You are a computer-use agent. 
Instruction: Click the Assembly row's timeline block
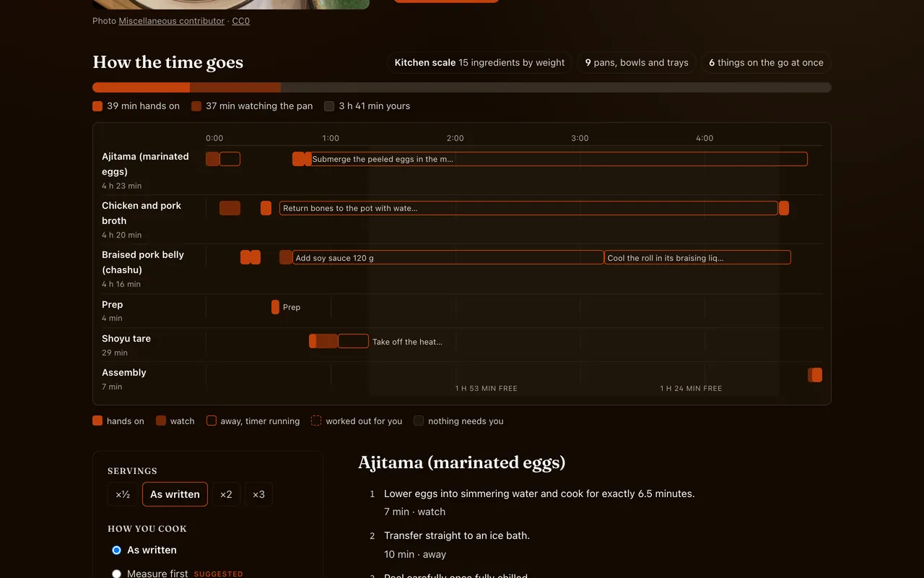tap(815, 375)
